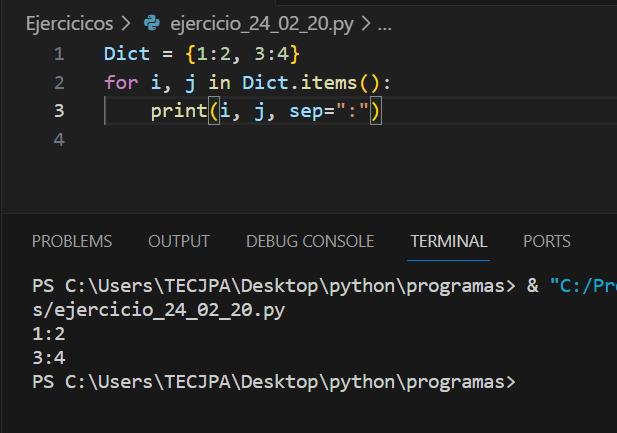Click the 'in' keyword on line 2
The width and height of the screenshot is (617, 433).
(x=219, y=83)
